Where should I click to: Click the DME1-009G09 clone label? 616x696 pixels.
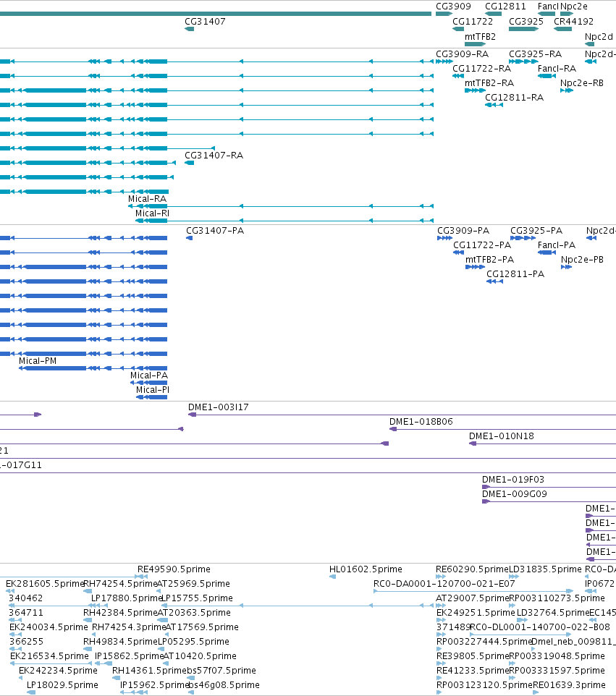tap(514, 493)
